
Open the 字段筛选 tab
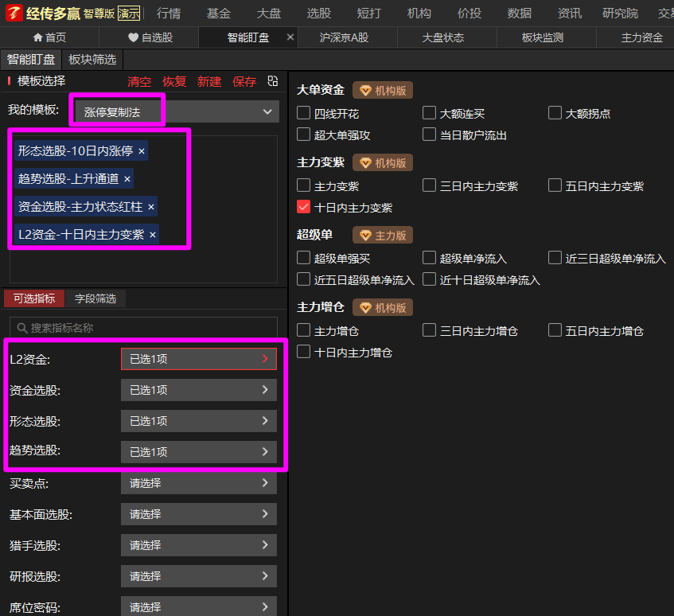(95, 298)
